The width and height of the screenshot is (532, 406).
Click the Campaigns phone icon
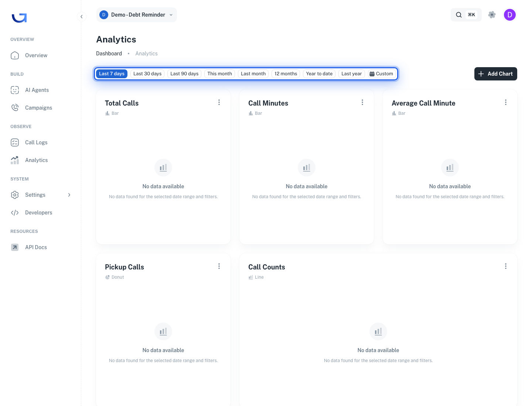[15, 108]
